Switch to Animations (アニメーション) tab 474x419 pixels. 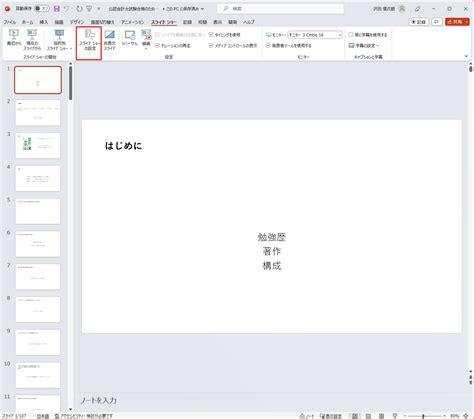click(x=133, y=22)
